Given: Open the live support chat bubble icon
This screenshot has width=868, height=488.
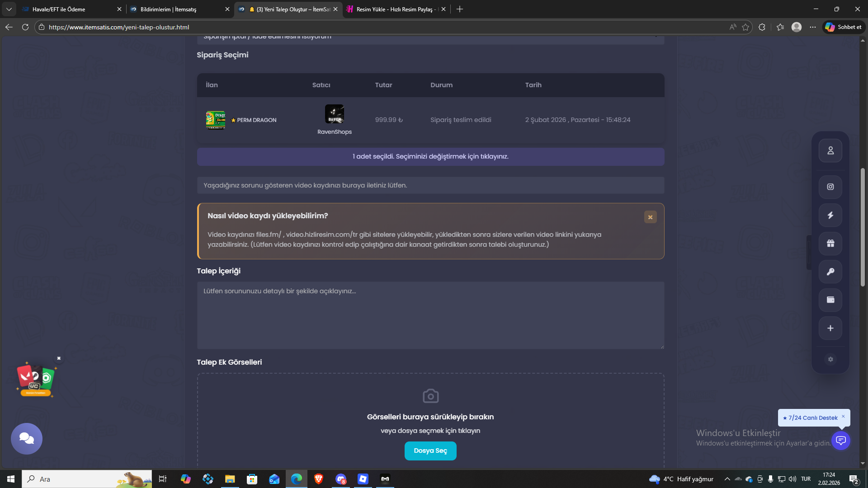Looking at the screenshot, I should [x=841, y=440].
